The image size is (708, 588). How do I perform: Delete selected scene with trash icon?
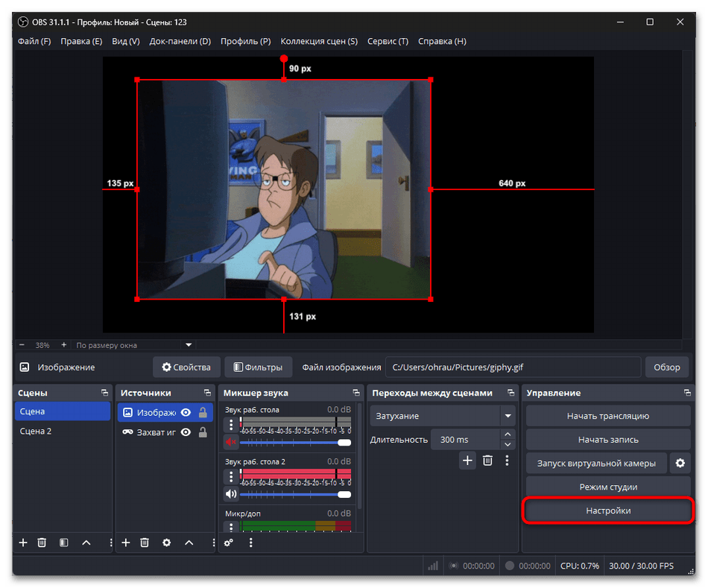[42, 543]
